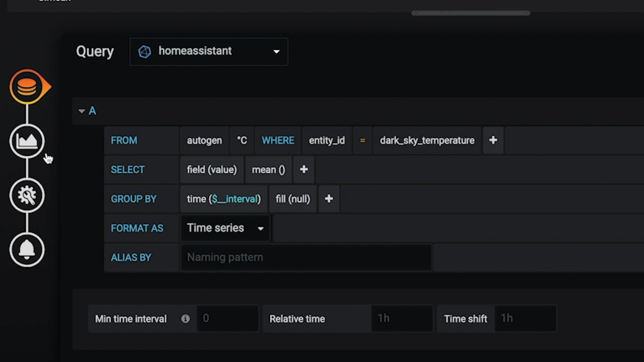
Task: Add a WHERE condition with the plus icon
Action: click(493, 140)
